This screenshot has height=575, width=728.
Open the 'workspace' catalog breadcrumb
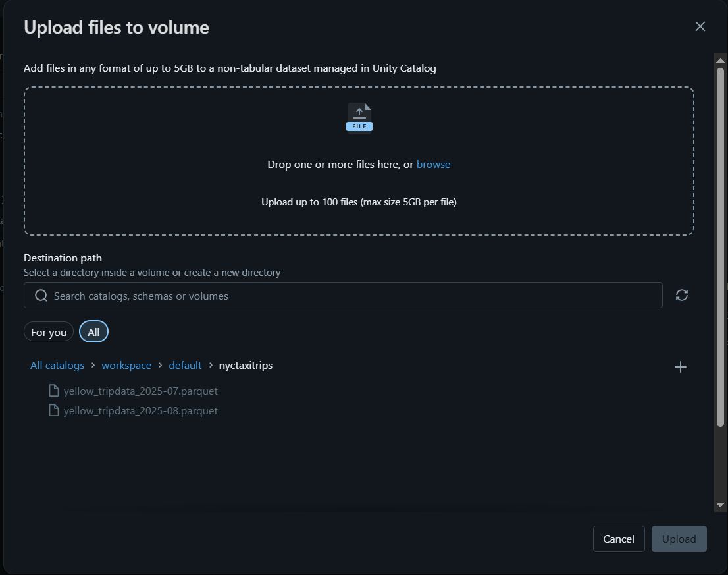click(126, 366)
